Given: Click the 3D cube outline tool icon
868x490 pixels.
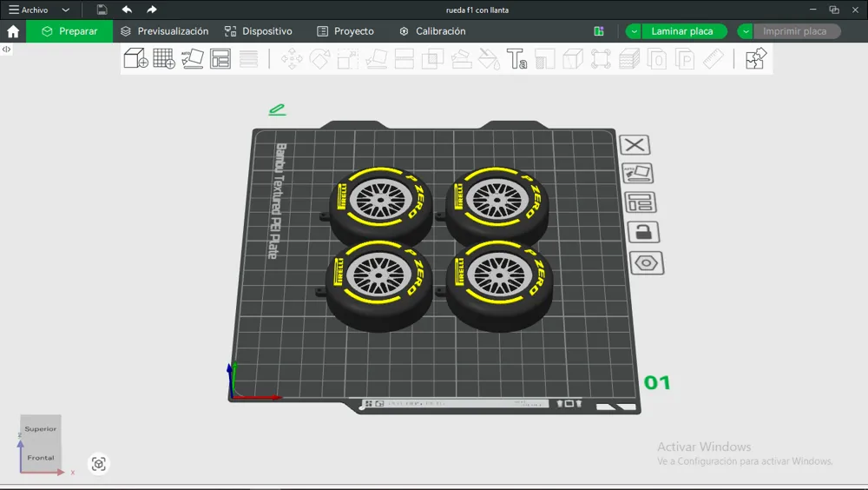Looking at the screenshot, I should pyautogui.click(x=573, y=59).
